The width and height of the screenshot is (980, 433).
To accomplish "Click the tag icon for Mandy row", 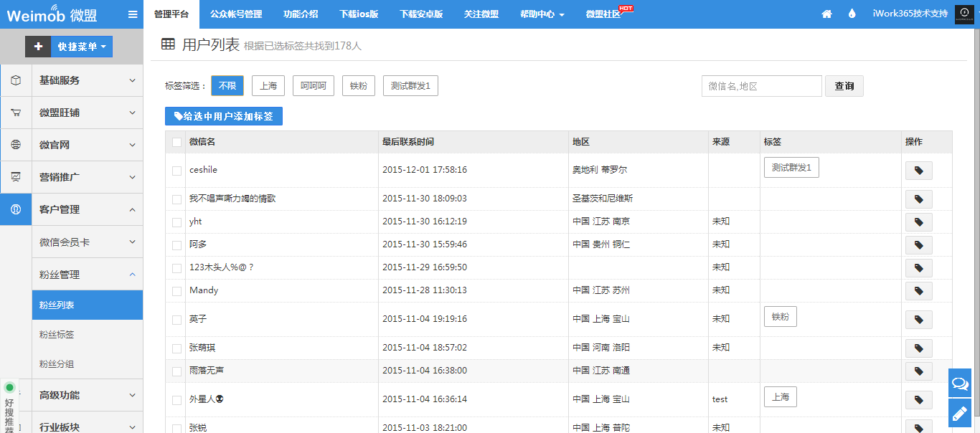I will click(x=918, y=291).
